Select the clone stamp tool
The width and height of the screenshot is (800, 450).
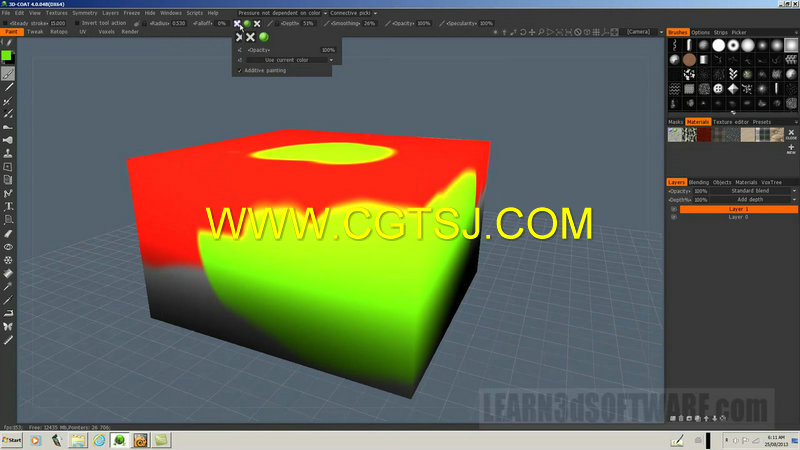coord(8,153)
